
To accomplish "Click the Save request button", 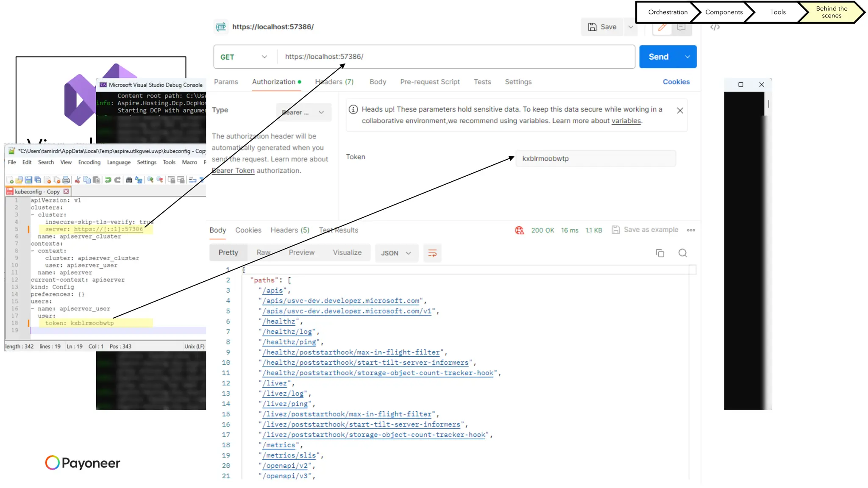I will pyautogui.click(x=602, y=27).
